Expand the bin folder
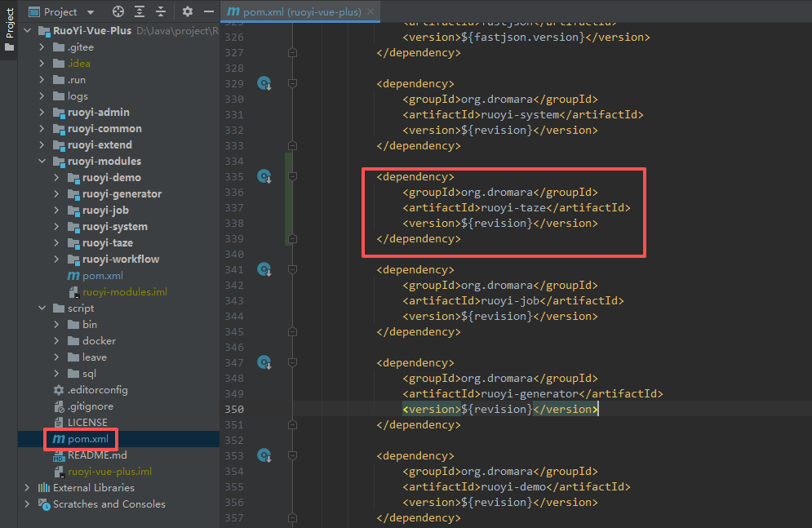Image resolution: width=812 pixels, height=528 pixels. pyautogui.click(x=56, y=325)
